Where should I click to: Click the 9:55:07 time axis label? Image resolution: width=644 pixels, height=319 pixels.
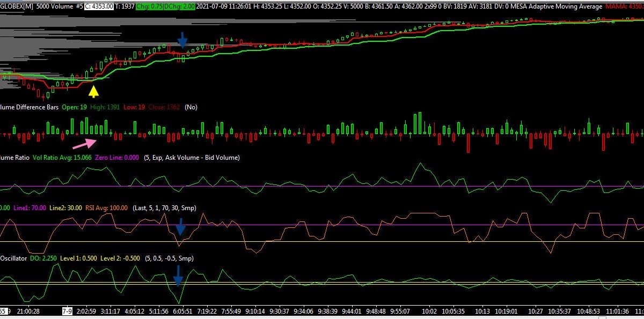(x=400, y=311)
